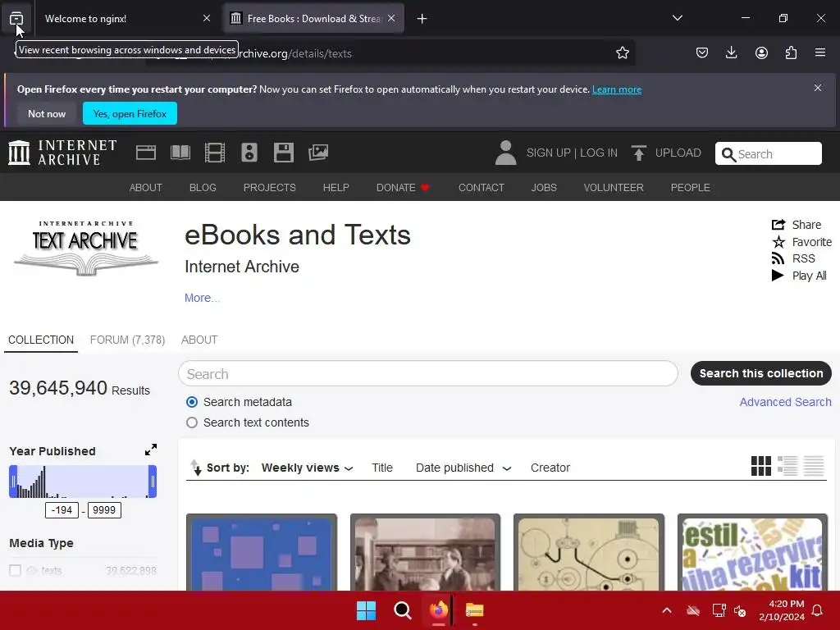840x630 pixels.
Task: Sort by Creator
Action: click(x=550, y=468)
